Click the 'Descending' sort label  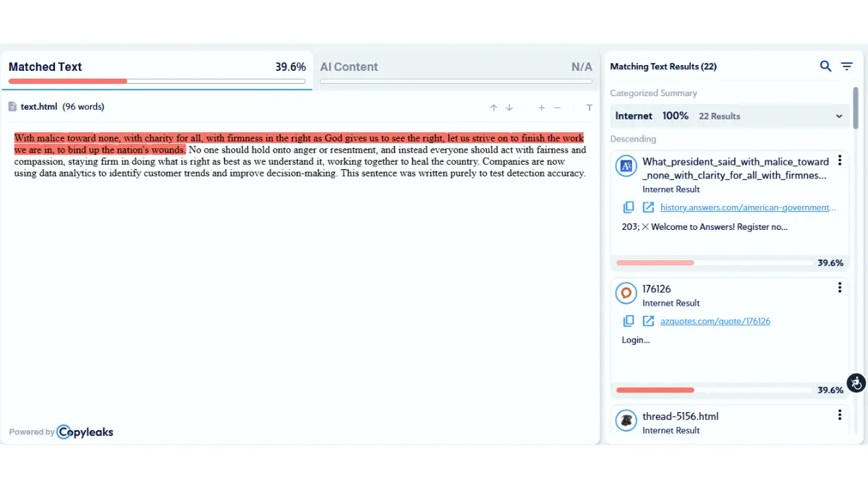(x=633, y=139)
